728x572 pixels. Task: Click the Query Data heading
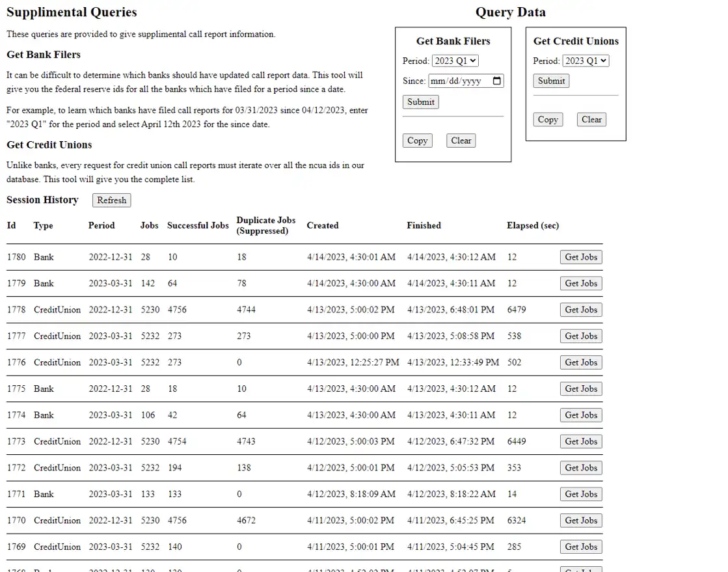click(x=510, y=12)
